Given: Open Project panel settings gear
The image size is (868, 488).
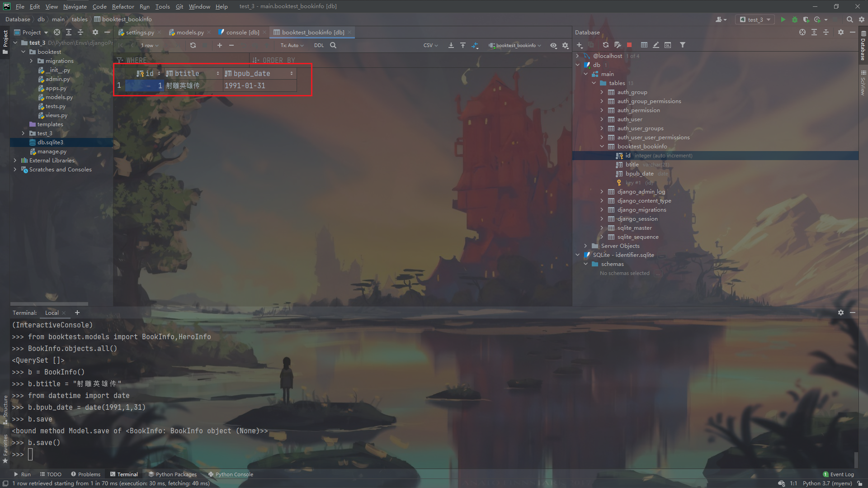Looking at the screenshot, I should pos(95,32).
